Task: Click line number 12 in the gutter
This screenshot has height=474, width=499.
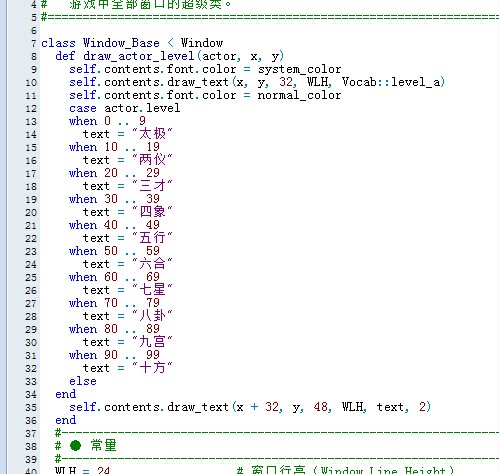Action: point(31,109)
